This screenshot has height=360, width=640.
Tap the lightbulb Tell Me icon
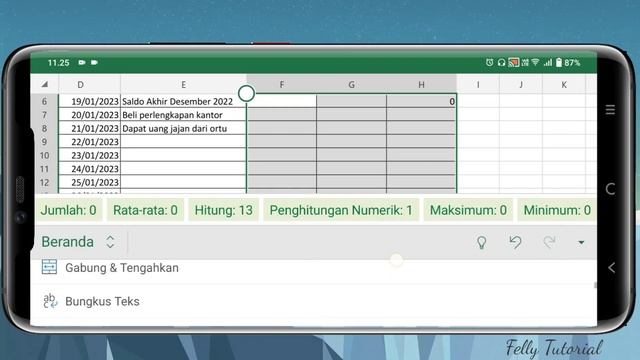(x=482, y=242)
